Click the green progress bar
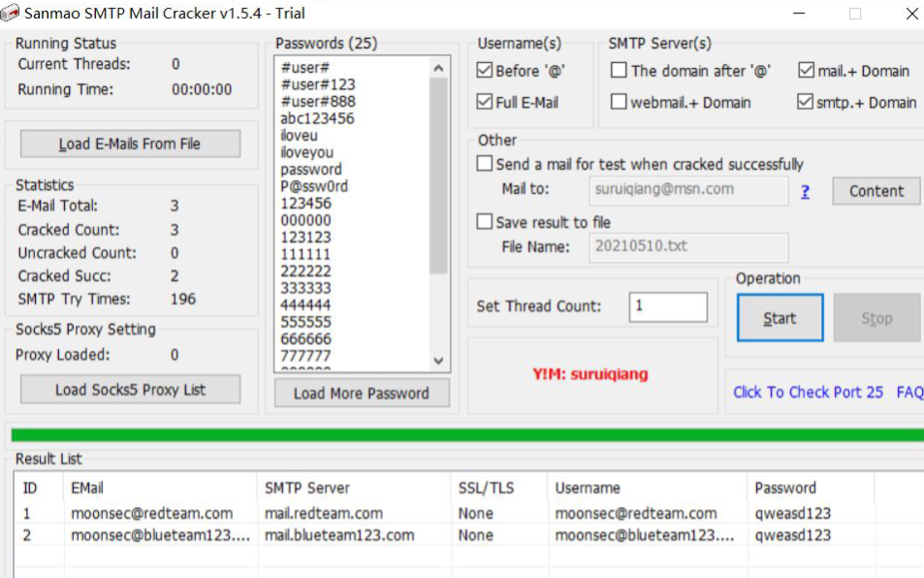Screen dimensions: 924x578 [x=465, y=435]
